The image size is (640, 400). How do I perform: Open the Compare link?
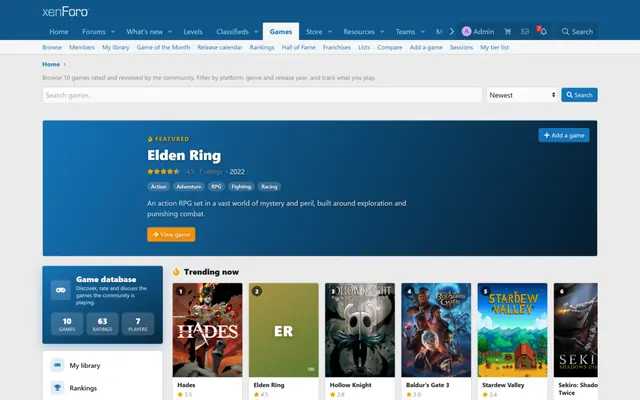click(390, 47)
